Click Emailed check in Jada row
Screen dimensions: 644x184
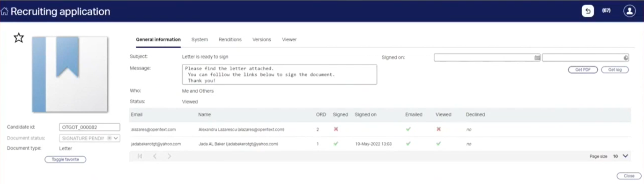[408, 143]
